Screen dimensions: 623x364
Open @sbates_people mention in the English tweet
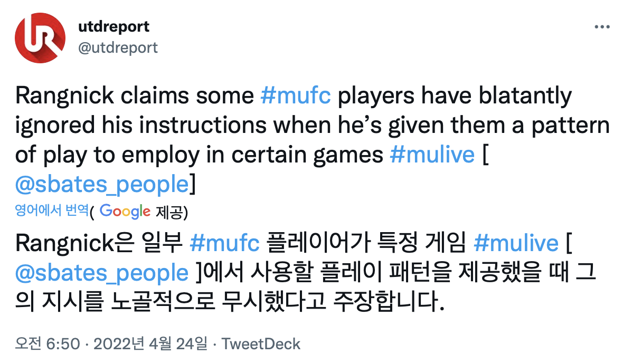coord(102,184)
